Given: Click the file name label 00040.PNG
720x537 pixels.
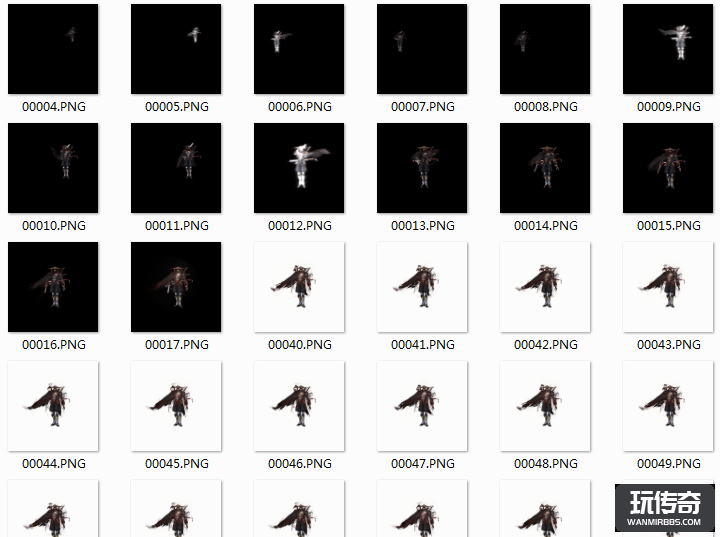Looking at the screenshot, I should pos(300,345).
